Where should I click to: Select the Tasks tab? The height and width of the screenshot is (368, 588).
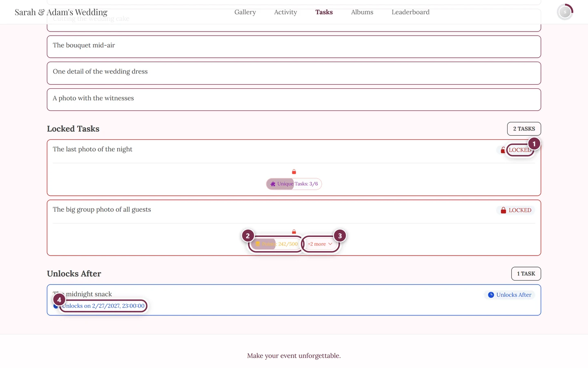(324, 12)
